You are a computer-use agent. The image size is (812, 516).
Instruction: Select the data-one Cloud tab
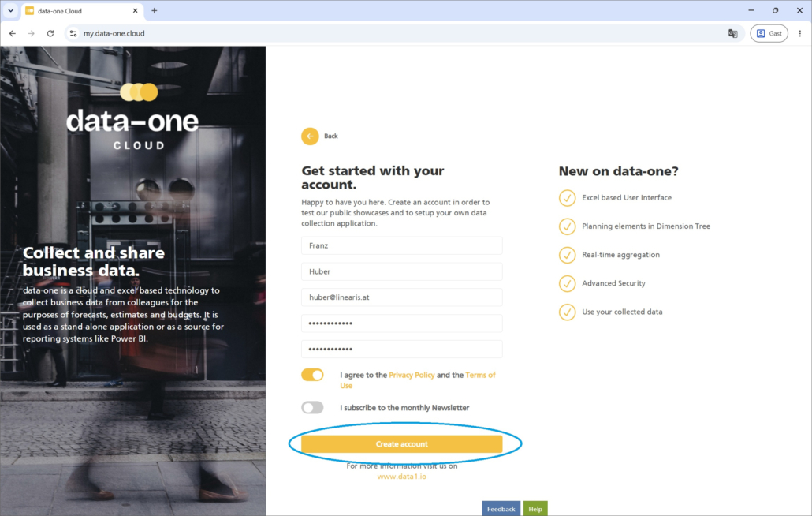point(82,11)
